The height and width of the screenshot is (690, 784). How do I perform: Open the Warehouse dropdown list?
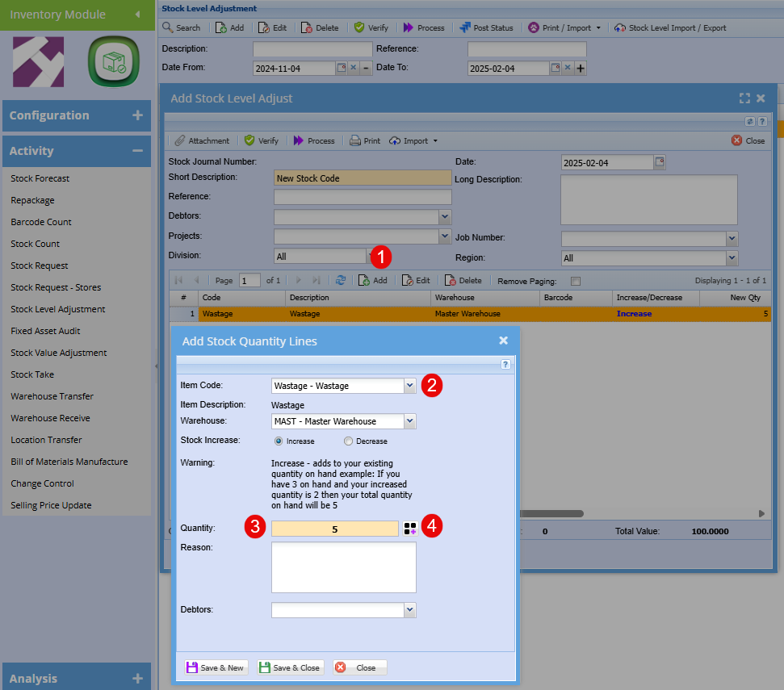(x=410, y=421)
